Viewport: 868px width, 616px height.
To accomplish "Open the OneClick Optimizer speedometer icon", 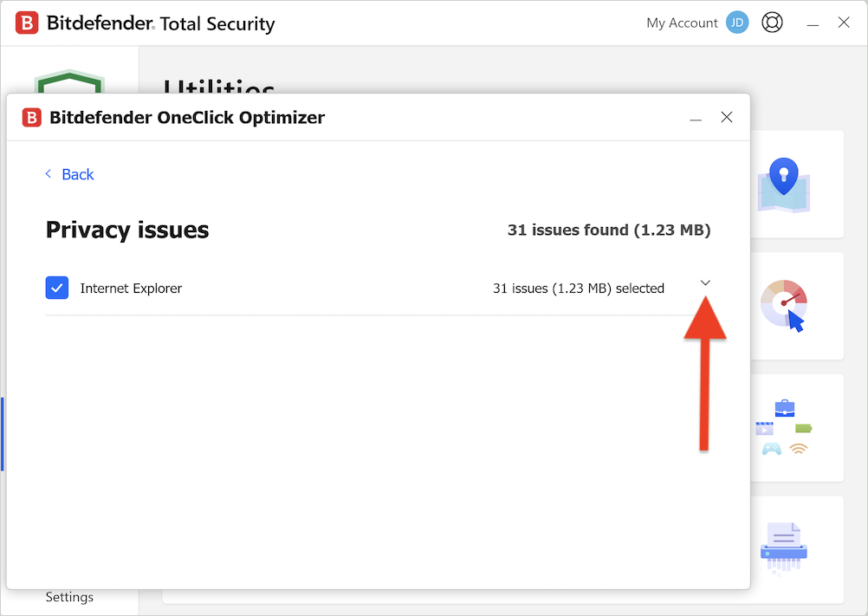I will [784, 306].
